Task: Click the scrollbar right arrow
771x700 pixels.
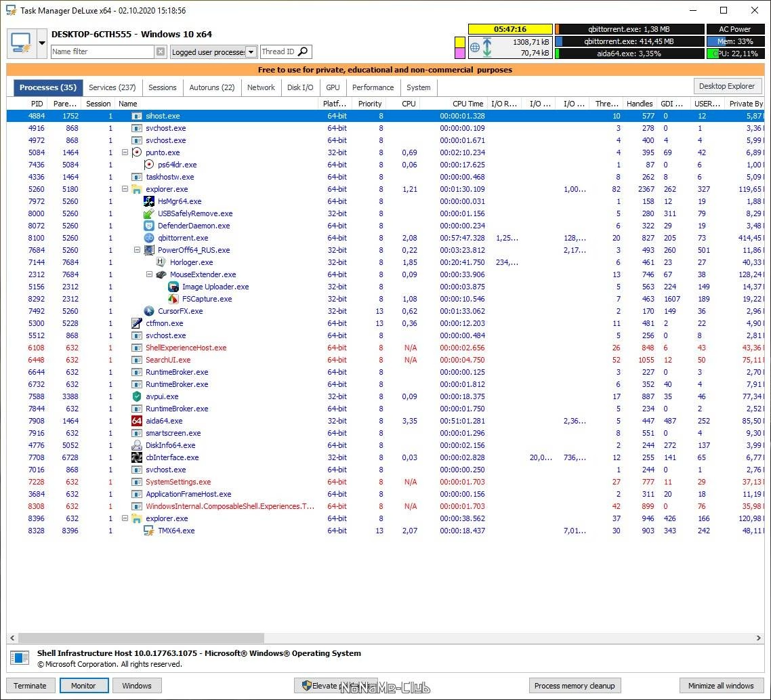Action: [758, 638]
